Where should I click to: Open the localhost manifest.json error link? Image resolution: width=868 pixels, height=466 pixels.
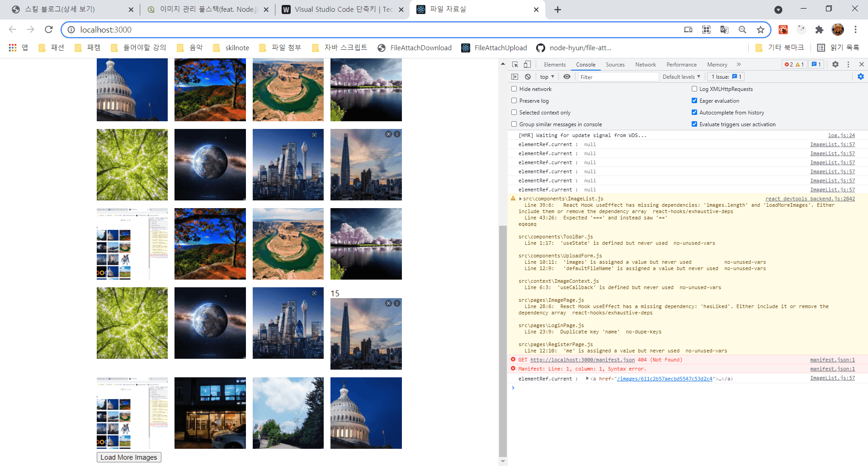coord(582,360)
